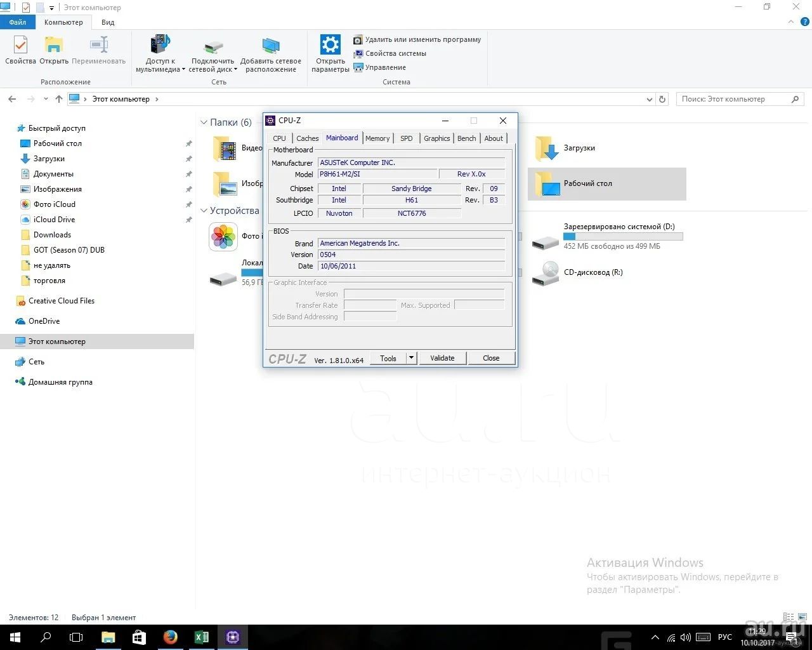Image resolution: width=812 pixels, height=650 pixels.
Task: Open Explorer help question icon
Action: pos(805,22)
